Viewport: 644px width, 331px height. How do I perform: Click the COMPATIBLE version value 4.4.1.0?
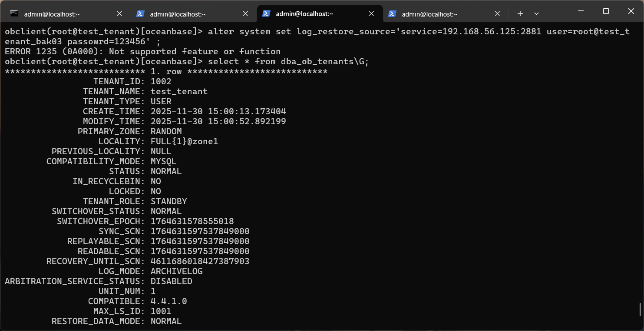168,301
